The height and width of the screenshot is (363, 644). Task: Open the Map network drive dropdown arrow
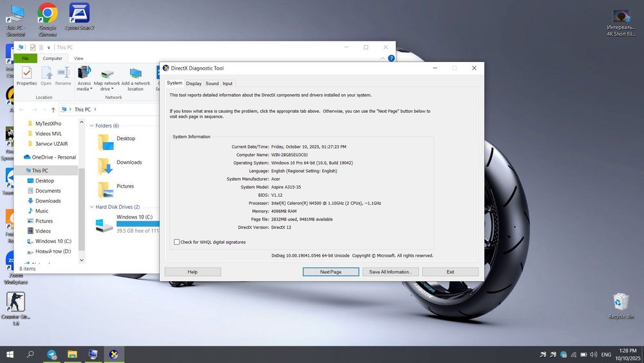click(113, 89)
